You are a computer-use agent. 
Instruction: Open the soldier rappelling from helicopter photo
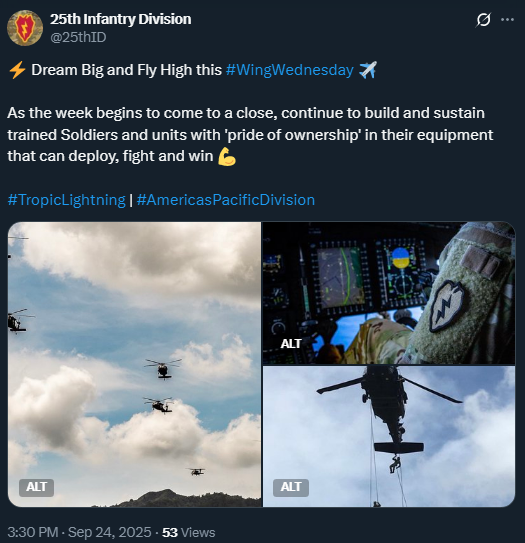pyautogui.click(x=389, y=436)
